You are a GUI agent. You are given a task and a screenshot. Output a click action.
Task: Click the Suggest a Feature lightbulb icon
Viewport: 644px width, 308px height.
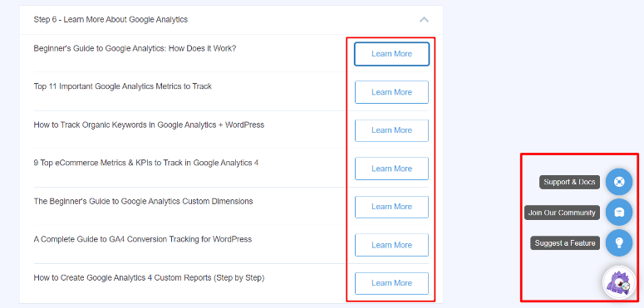click(x=619, y=243)
